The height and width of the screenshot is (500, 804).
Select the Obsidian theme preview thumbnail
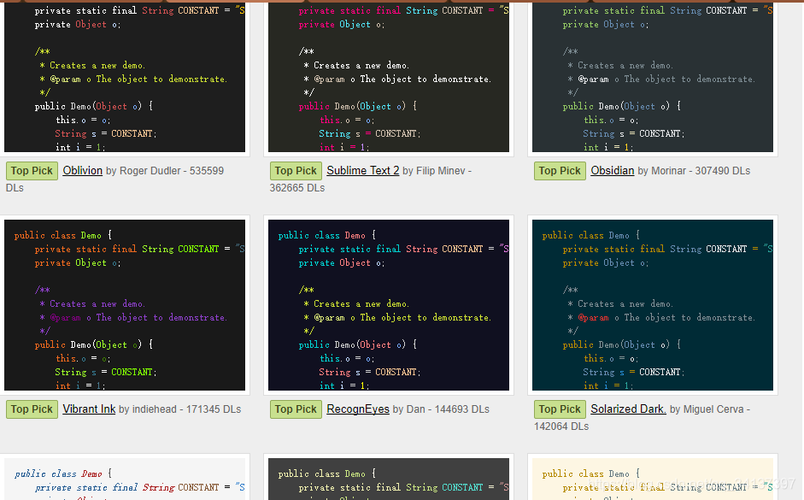click(652, 77)
